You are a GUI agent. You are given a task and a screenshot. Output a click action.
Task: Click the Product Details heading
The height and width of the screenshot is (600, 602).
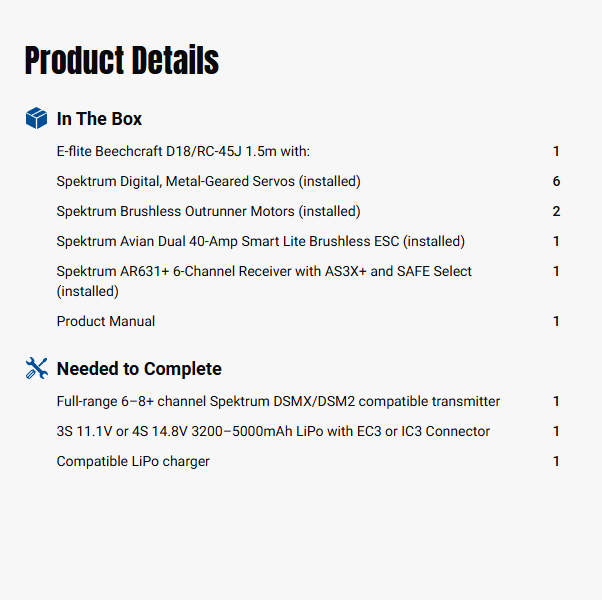pos(121,61)
